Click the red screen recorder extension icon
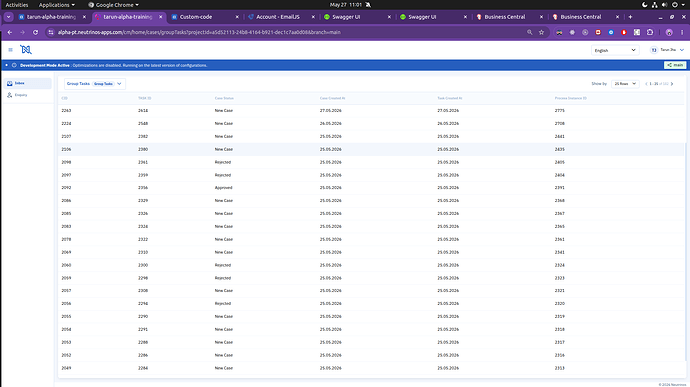 click(x=598, y=32)
